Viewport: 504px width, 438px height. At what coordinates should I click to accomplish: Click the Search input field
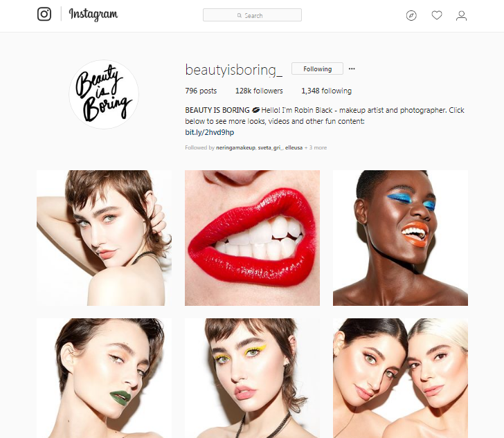coord(252,15)
